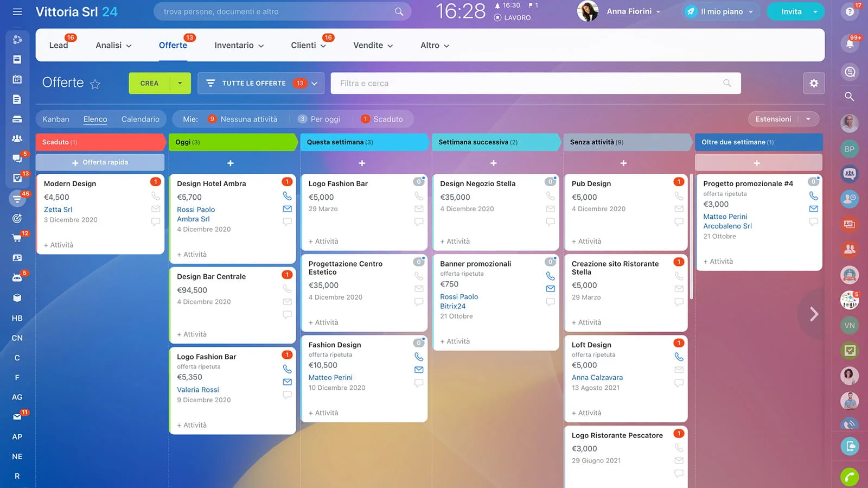Add offer in the Oggi column
The height and width of the screenshot is (488, 868).
click(x=231, y=163)
